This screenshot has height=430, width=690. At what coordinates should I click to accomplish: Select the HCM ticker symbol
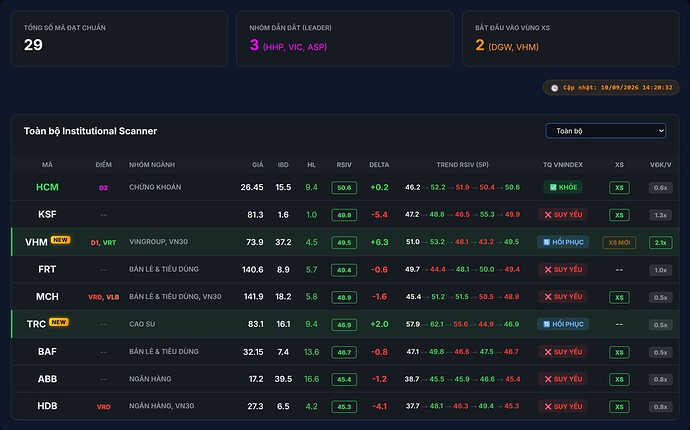47,187
